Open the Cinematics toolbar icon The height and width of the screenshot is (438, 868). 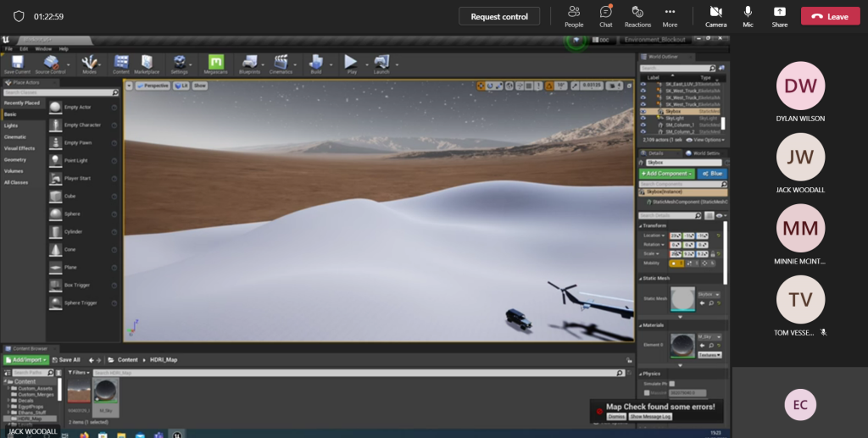pos(281,64)
